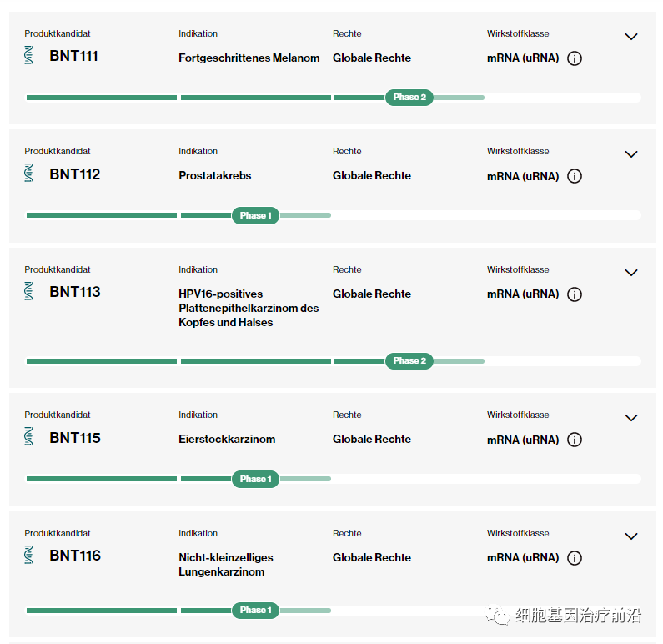Open the BNT115 Eierstockkarzinom chevron
663x644 pixels.
tap(631, 418)
